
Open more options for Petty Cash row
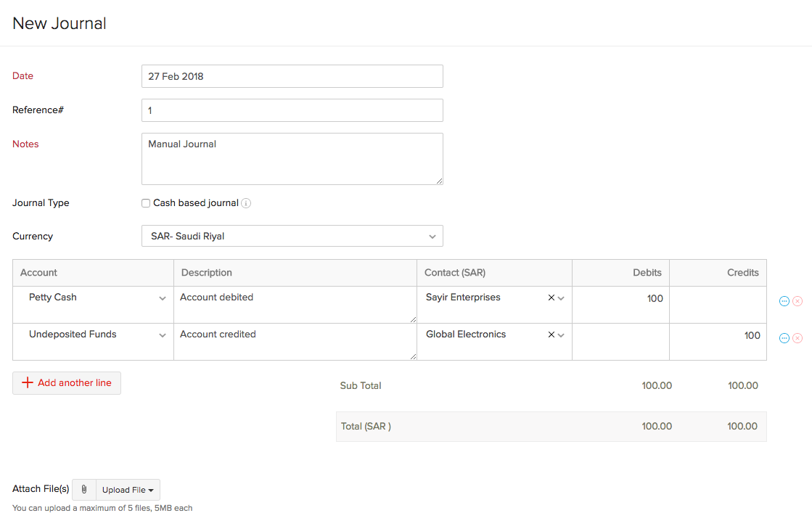[x=784, y=301]
